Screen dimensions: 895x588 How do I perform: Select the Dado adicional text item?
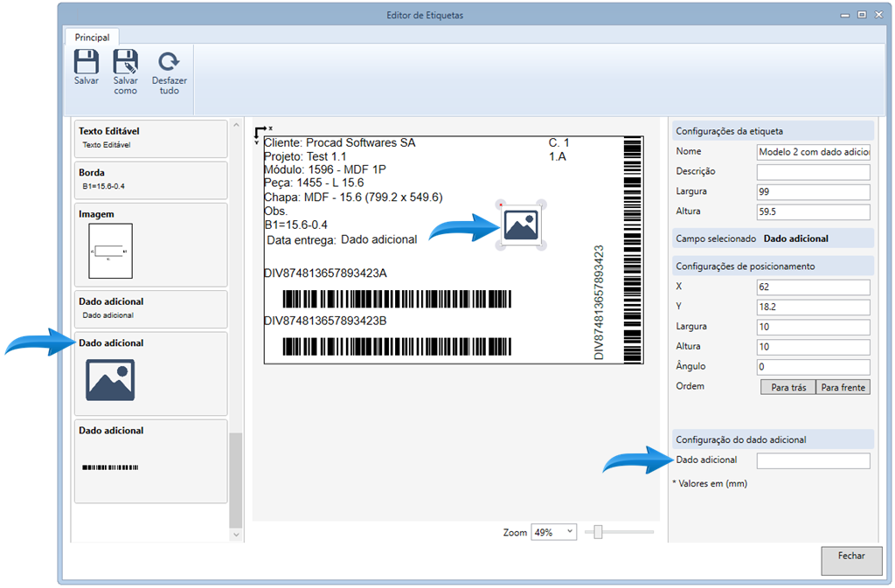[x=150, y=308]
